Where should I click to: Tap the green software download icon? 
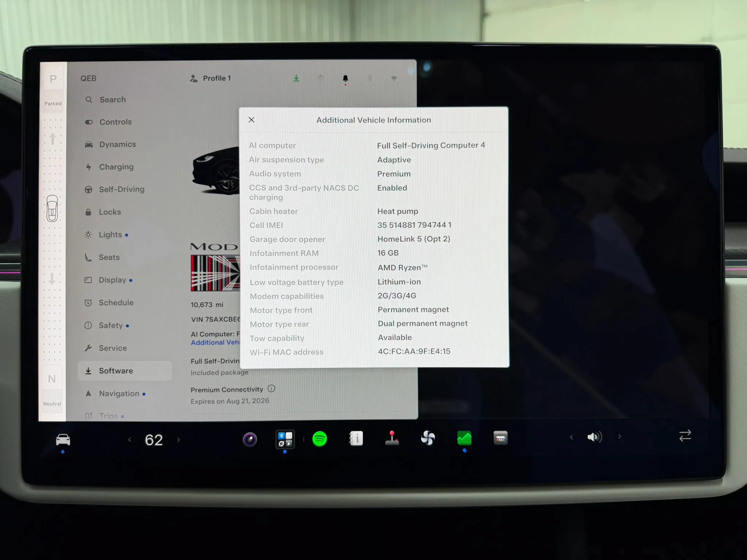pos(296,78)
